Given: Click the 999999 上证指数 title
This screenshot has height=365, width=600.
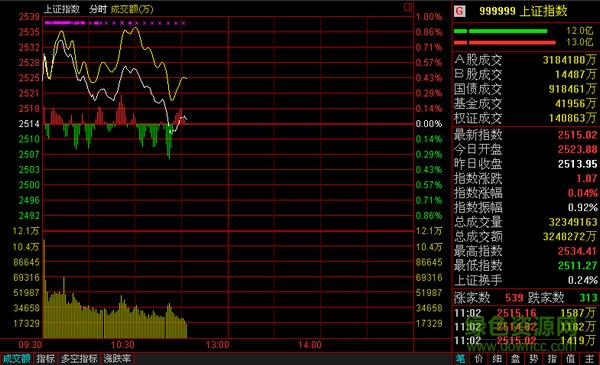Looking at the screenshot, I should [x=523, y=11].
